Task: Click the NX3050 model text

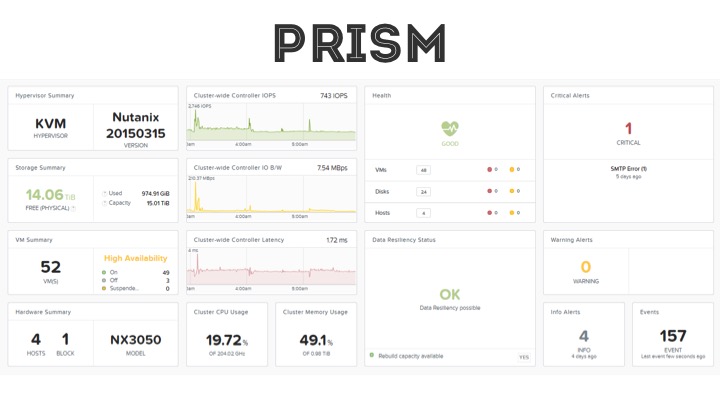Action: click(x=135, y=340)
